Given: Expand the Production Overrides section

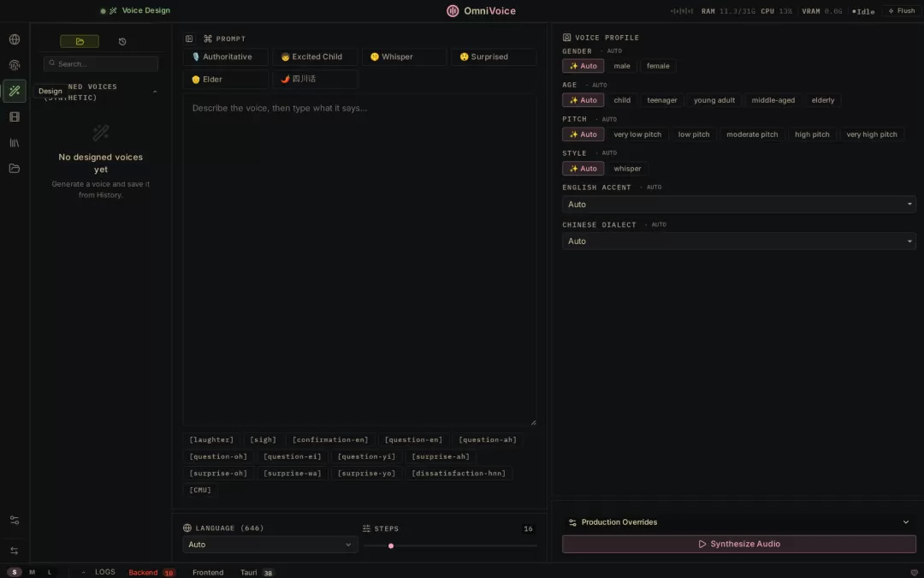Looking at the screenshot, I should pos(738,522).
